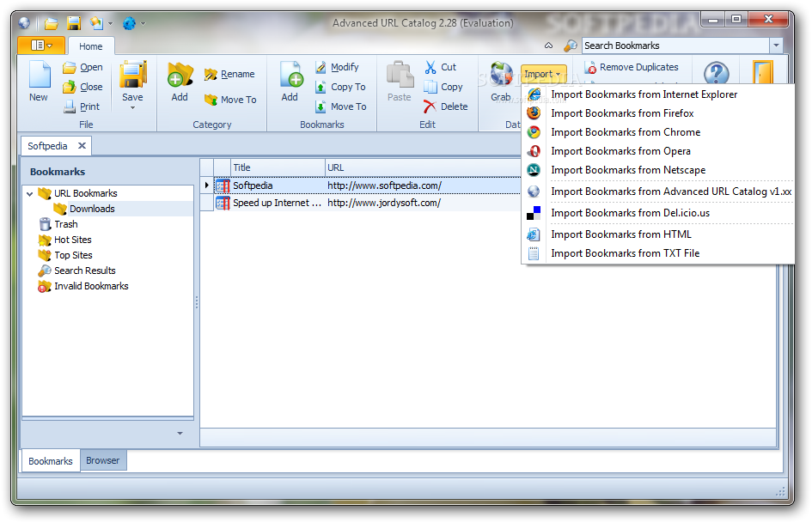
Task: Add a new bookmark
Action: (290, 82)
